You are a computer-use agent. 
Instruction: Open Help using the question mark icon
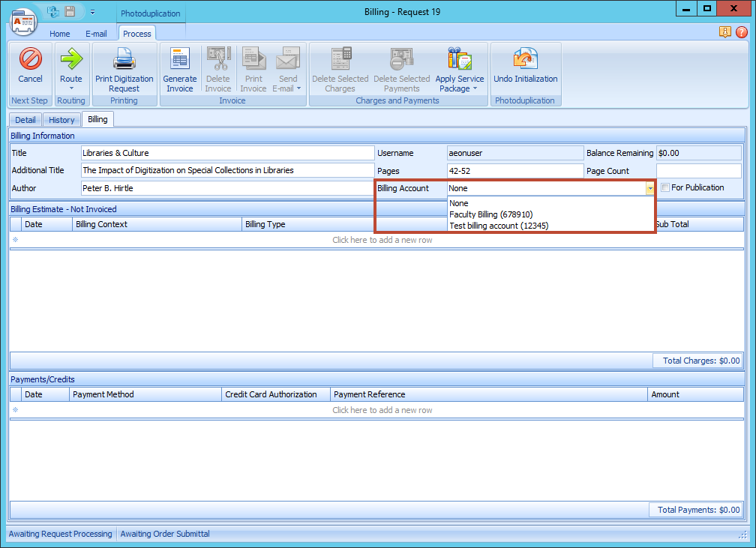tap(742, 33)
